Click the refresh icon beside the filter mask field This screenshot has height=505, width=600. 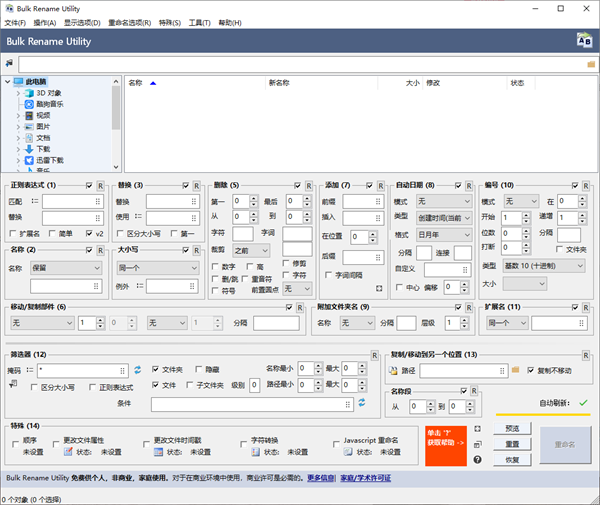point(138,370)
